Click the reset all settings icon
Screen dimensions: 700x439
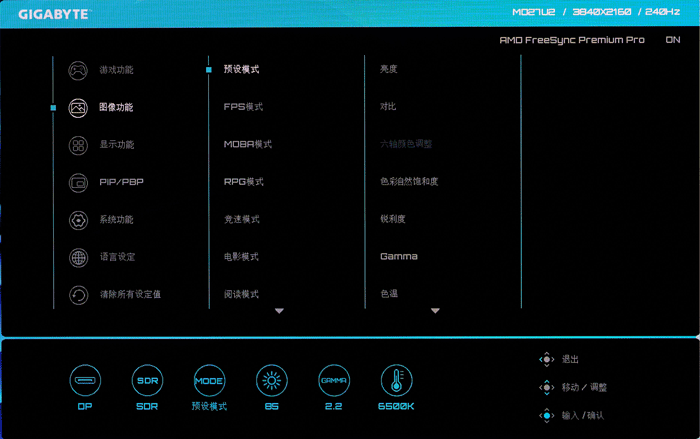click(78, 294)
